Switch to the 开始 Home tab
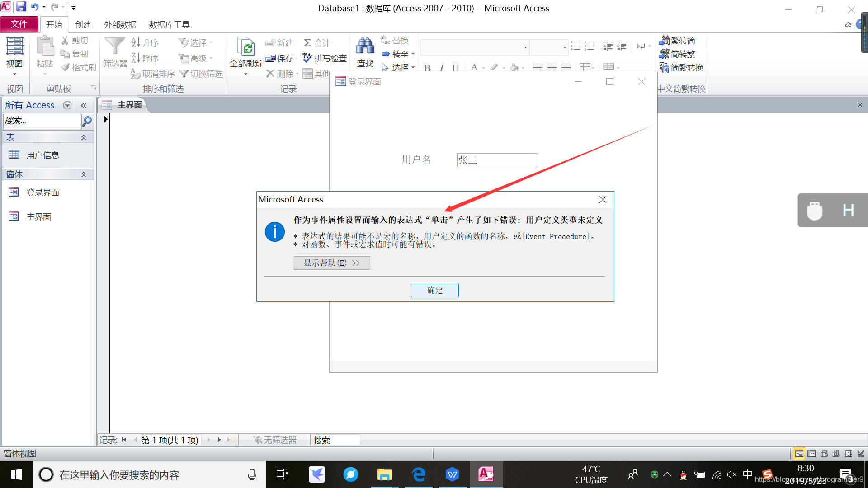Image resolution: width=868 pixels, height=488 pixels. tap(54, 24)
